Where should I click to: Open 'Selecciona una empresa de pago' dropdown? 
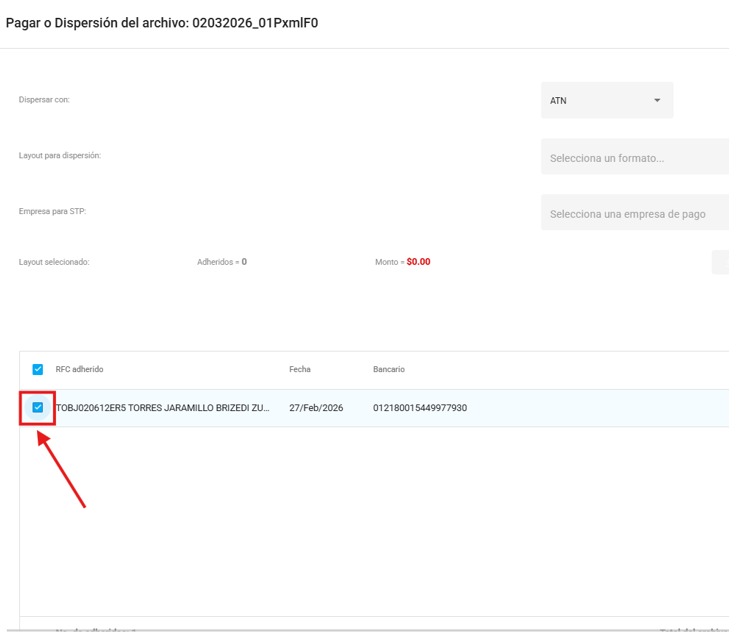(634, 214)
